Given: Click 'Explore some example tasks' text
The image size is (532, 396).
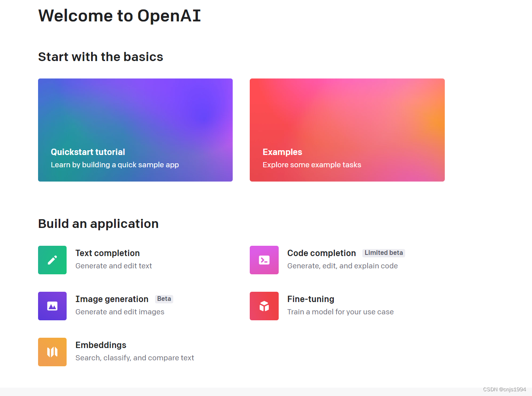Looking at the screenshot, I should [312, 165].
